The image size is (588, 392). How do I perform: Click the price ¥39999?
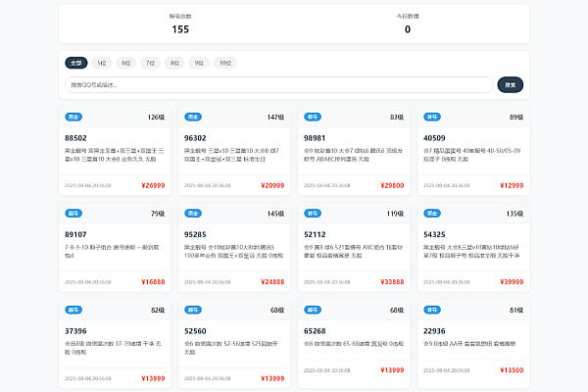click(512, 281)
